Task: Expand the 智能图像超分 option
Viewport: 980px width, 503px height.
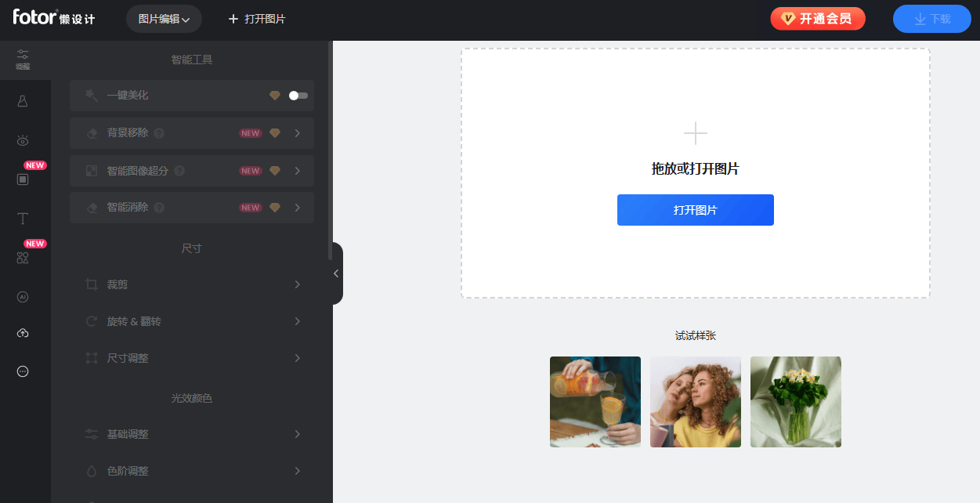Action: pos(192,171)
